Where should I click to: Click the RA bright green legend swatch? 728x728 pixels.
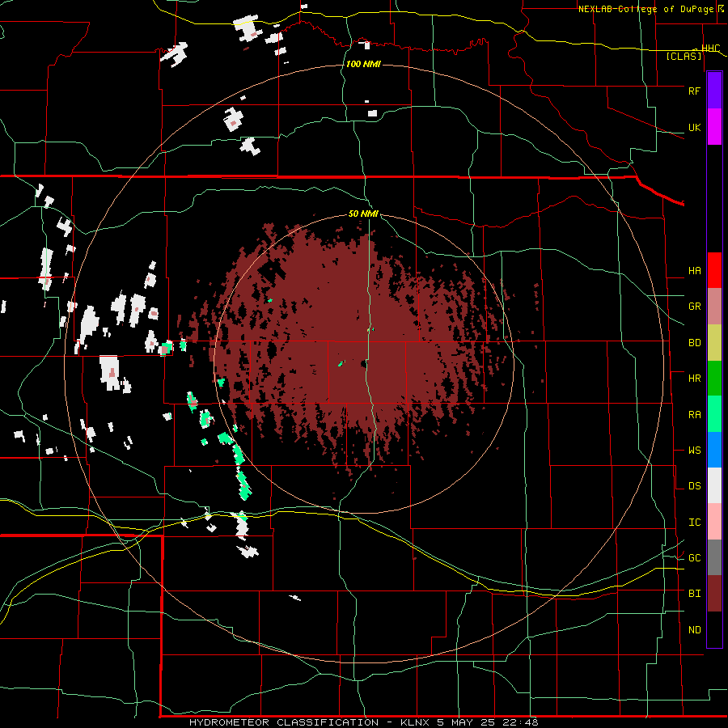click(x=714, y=414)
